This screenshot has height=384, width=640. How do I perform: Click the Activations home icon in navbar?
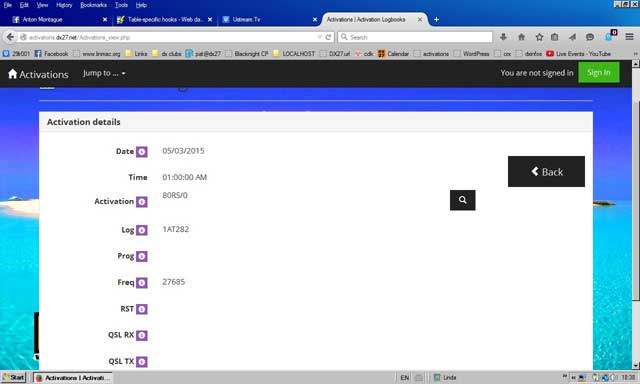pos(13,74)
